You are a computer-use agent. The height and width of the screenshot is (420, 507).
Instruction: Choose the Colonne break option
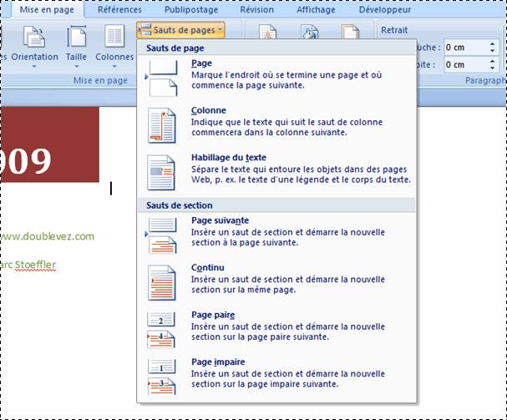click(x=276, y=125)
